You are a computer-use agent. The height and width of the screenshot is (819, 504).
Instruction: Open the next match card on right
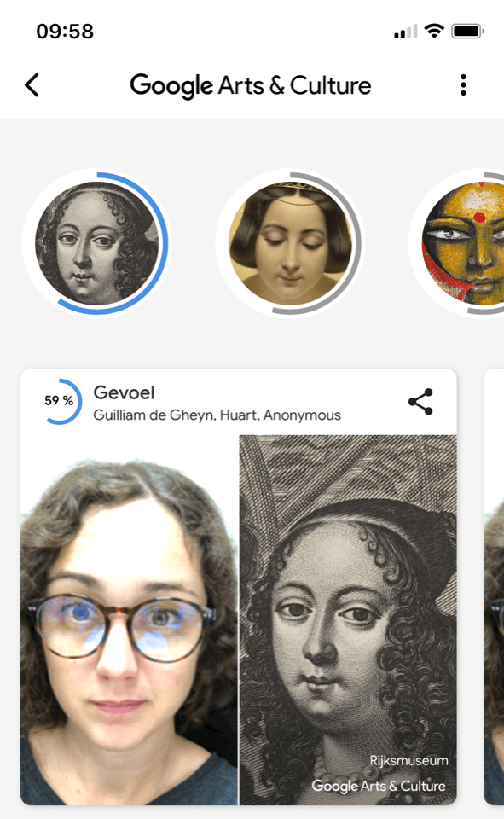point(494,587)
